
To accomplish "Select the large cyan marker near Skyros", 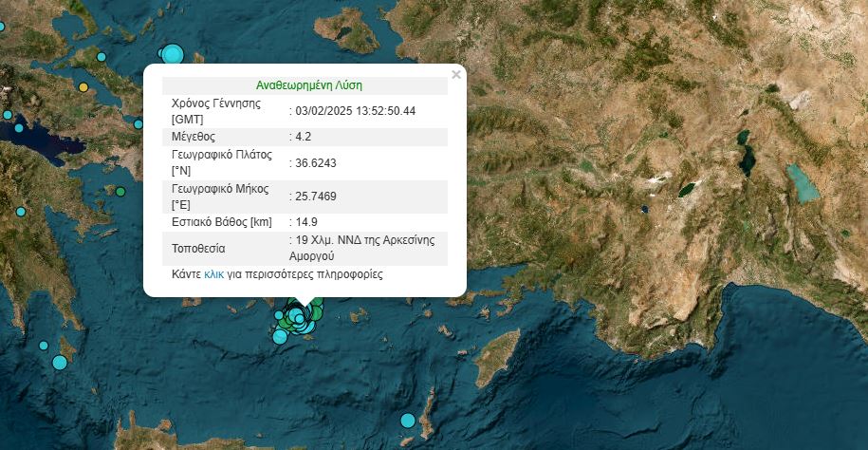I will coord(173,54).
